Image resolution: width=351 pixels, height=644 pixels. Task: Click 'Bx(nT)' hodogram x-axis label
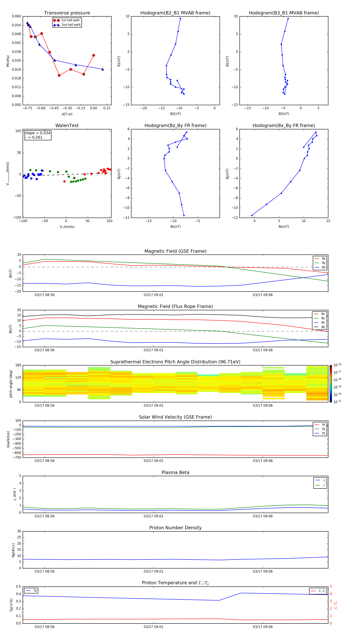(x=284, y=227)
